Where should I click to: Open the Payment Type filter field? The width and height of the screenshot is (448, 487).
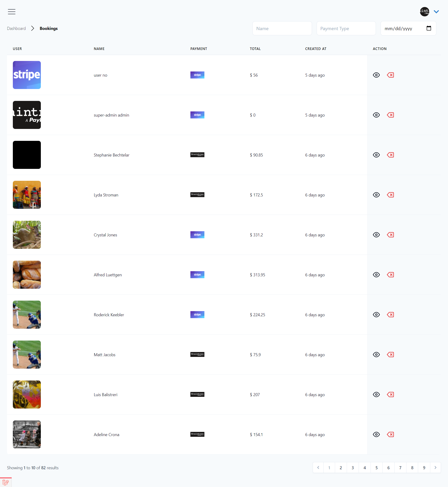(346, 28)
